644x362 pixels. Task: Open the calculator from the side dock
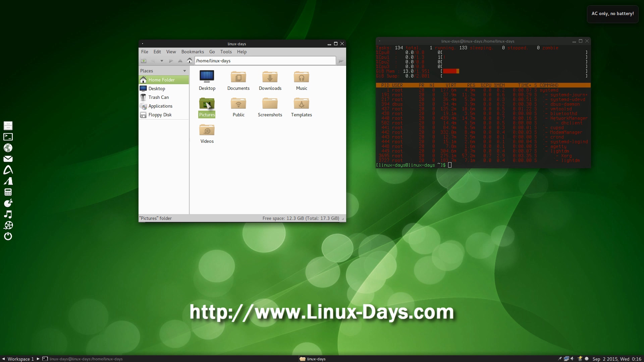point(8,192)
